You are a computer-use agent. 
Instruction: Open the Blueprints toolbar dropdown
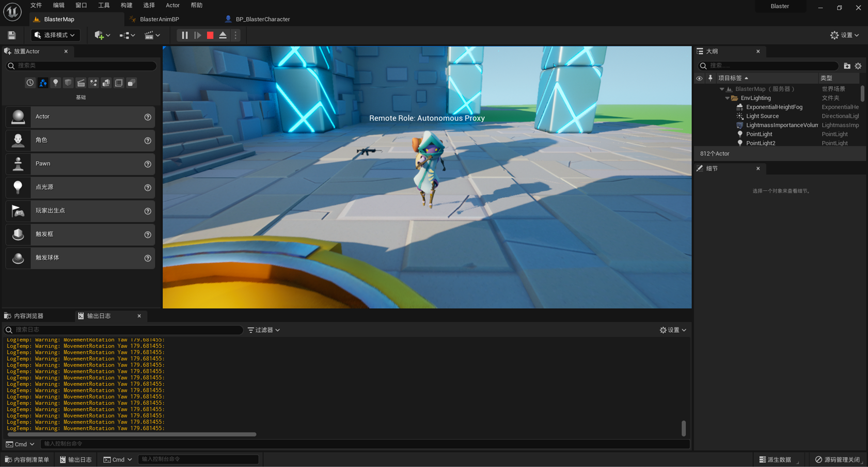point(127,35)
